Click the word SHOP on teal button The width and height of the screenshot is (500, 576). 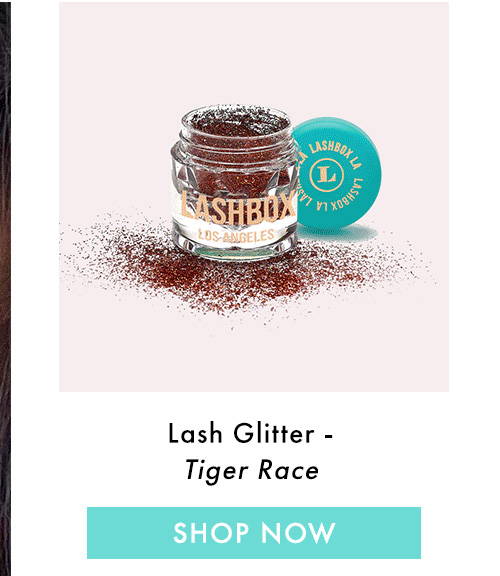coord(211,533)
